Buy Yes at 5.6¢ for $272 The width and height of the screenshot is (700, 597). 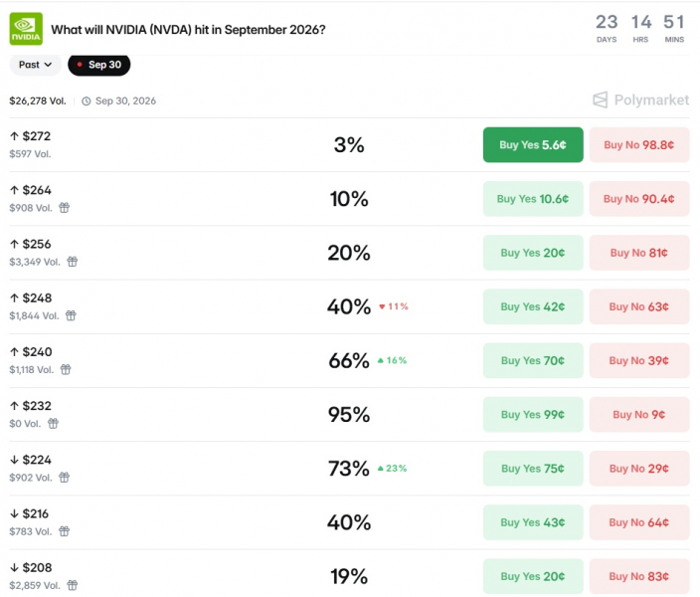pos(533,145)
